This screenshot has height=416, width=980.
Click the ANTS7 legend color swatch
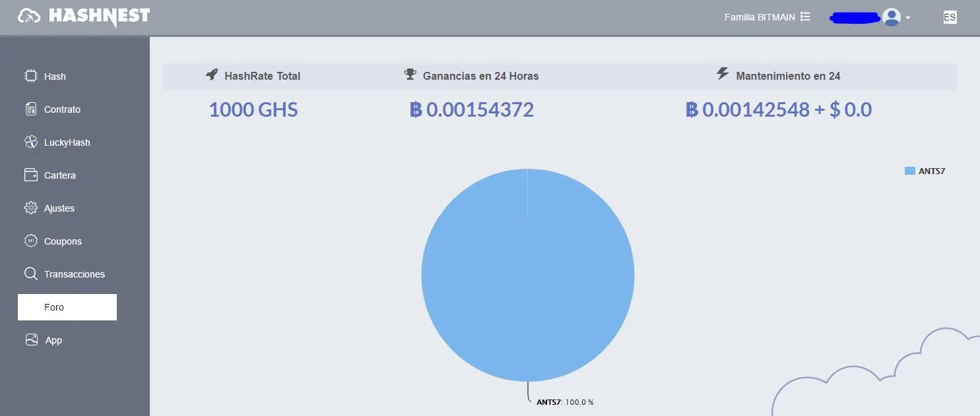tap(909, 171)
